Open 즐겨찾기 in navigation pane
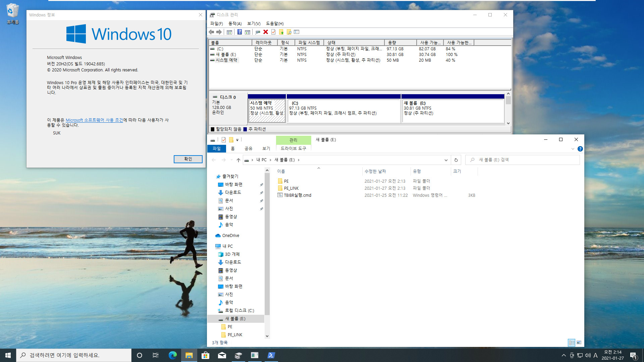The image size is (644, 362). coord(230,176)
